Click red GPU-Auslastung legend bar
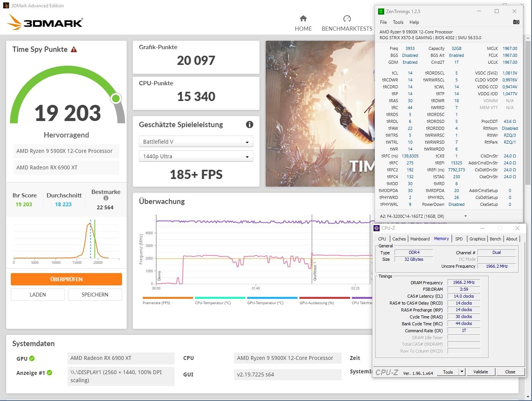Image resolution: width=532 pixels, height=401 pixels. coord(324,298)
